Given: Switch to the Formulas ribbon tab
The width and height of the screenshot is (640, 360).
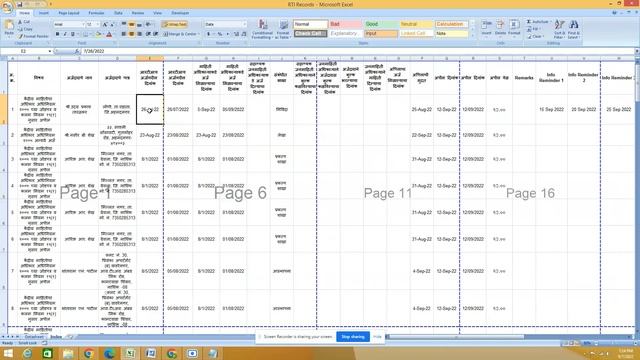Looking at the screenshot, I should (x=96, y=13).
